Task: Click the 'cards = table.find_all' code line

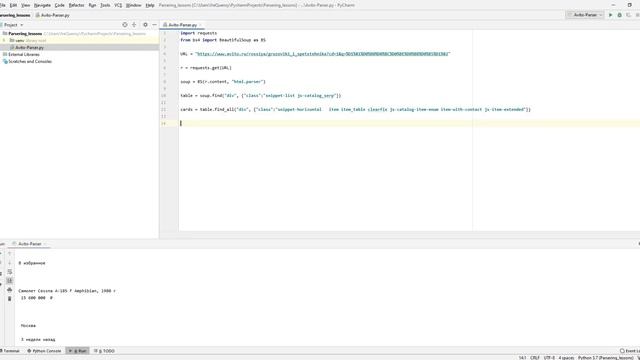Action: point(356,109)
